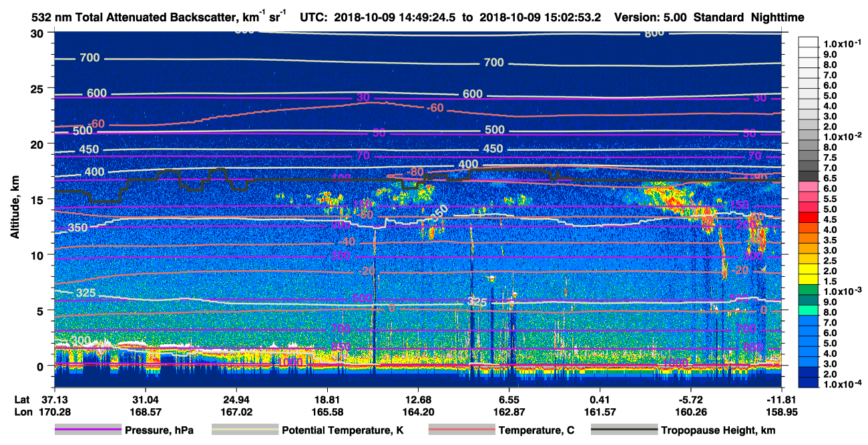
Task: Click longitude value '161.57'
Action: click(600, 412)
